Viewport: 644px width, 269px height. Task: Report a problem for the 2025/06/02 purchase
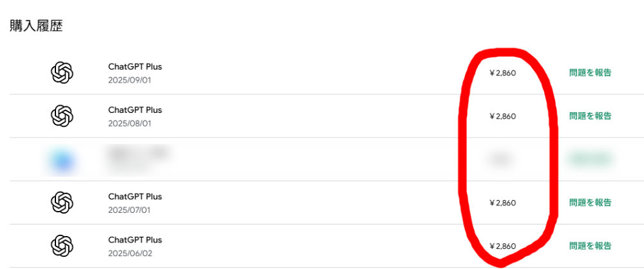tap(590, 246)
